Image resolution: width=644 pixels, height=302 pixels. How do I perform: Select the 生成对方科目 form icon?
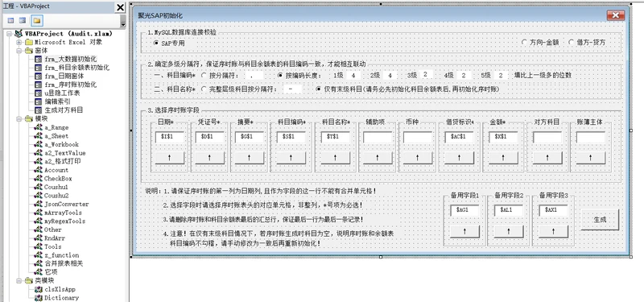[x=38, y=110]
